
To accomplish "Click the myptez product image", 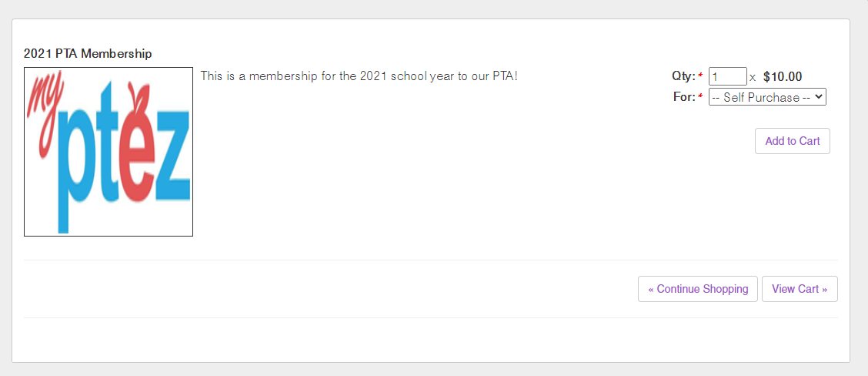I will pyautogui.click(x=108, y=152).
